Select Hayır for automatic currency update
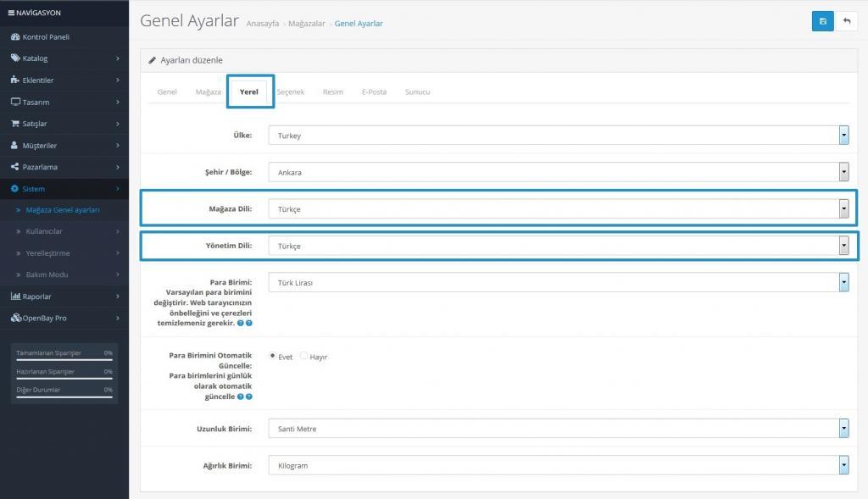This screenshot has height=499, width=868. click(304, 356)
